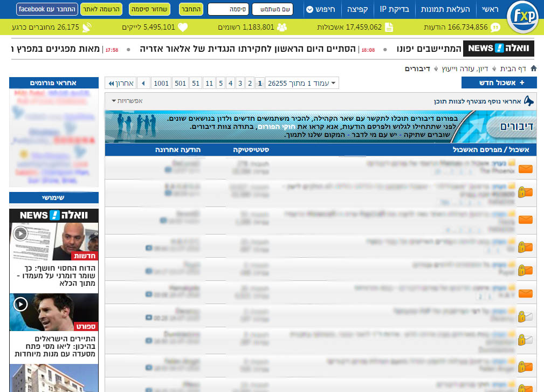This screenshot has height=392, width=544.
Task: Expand the אפשרויות options menu
Action: [x=127, y=101]
